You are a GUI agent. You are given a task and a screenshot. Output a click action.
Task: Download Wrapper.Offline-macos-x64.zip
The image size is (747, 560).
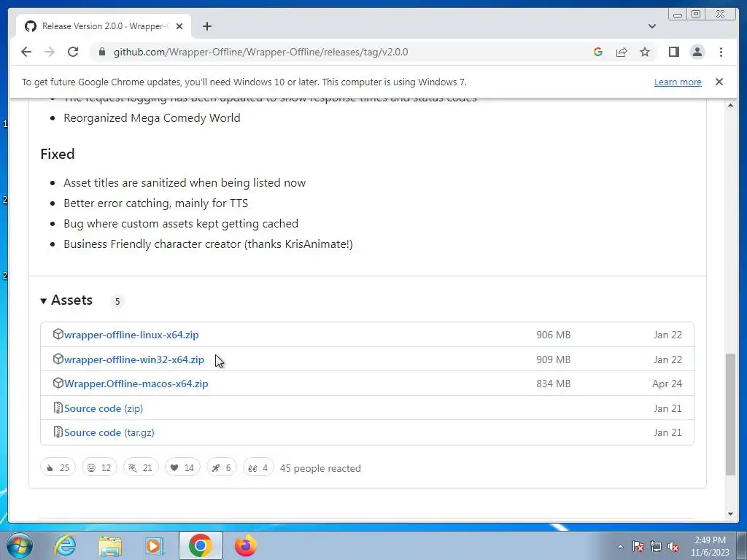(136, 384)
